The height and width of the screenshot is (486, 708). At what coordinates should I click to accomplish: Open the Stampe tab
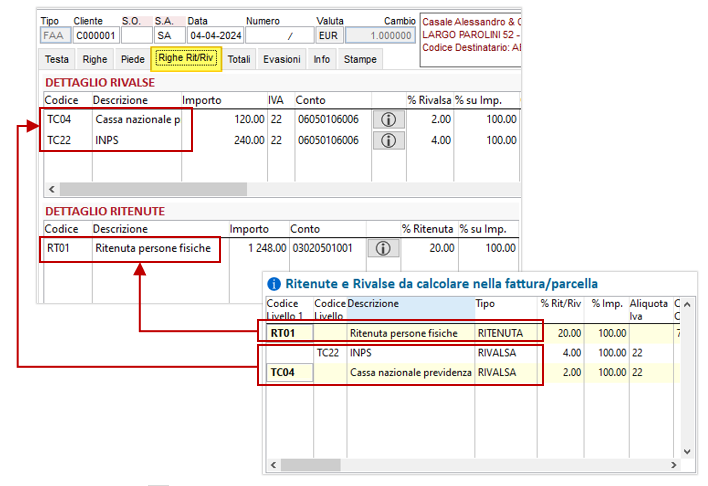coord(360,59)
